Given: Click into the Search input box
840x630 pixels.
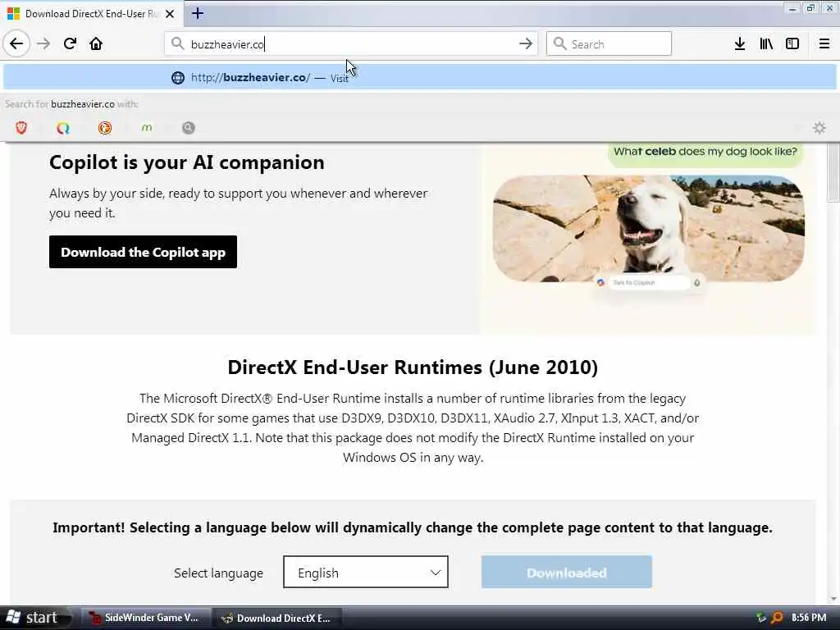Looking at the screenshot, I should 609,44.
